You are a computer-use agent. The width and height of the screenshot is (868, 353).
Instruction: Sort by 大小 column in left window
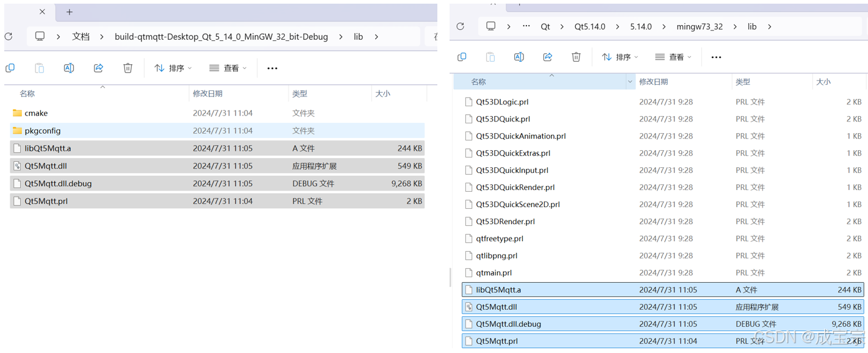click(x=382, y=93)
